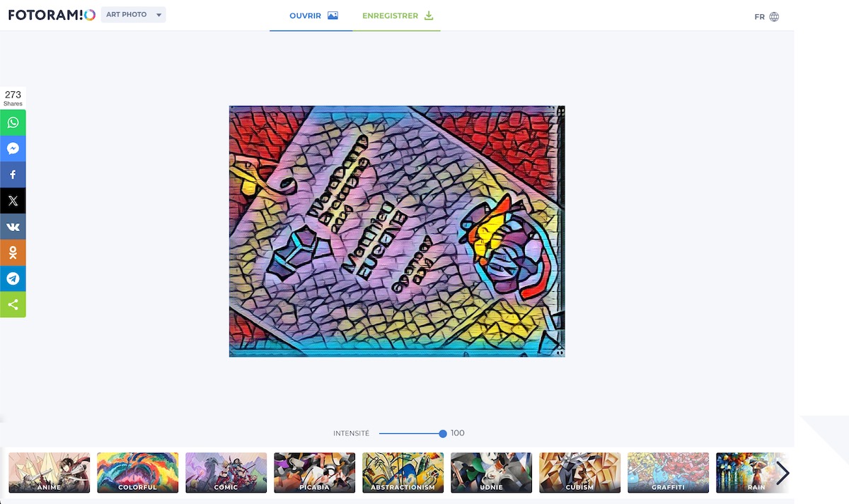Screen dimensions: 849x504
Task: Go to the Fotoramio logo home link
Action: pyautogui.click(x=52, y=15)
